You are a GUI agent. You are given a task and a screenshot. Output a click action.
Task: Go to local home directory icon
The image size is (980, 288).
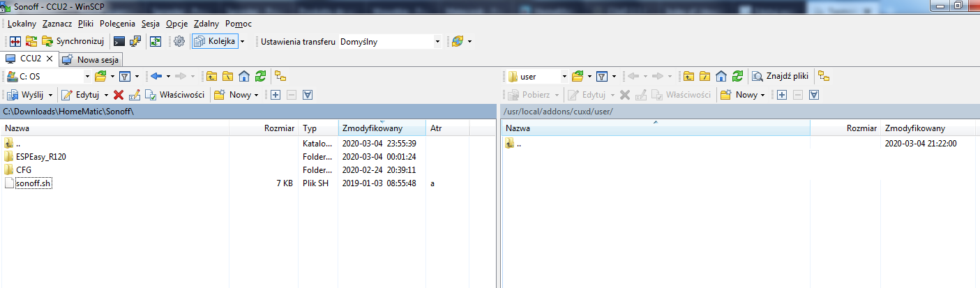coord(244,76)
